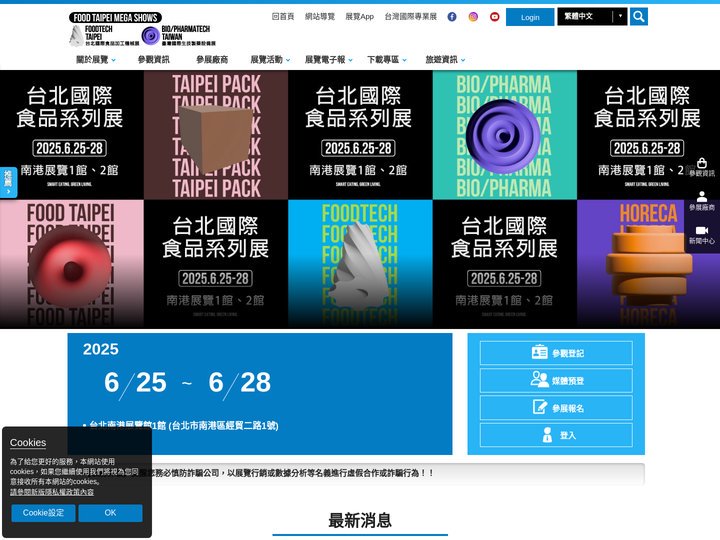Image resolution: width=720 pixels, height=540 pixels.
Task: Click the Bio/Pharmatech Taiwan purple logo
Action: [179, 35]
